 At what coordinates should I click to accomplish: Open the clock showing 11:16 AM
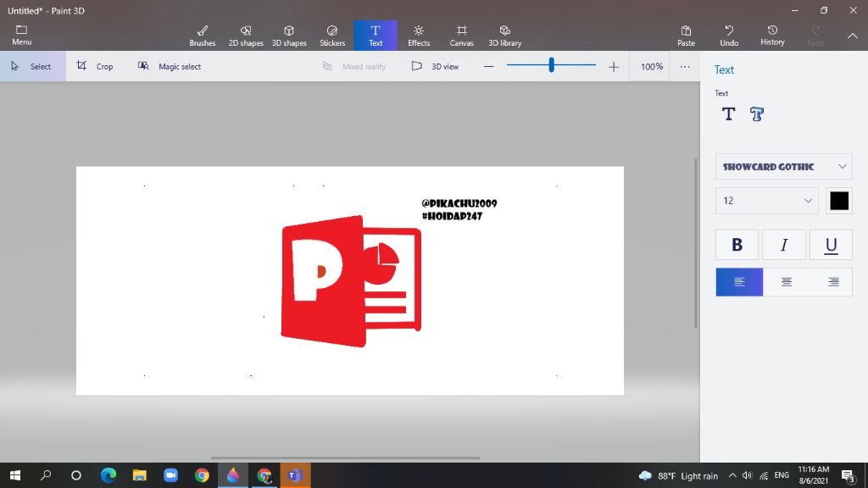[814, 475]
